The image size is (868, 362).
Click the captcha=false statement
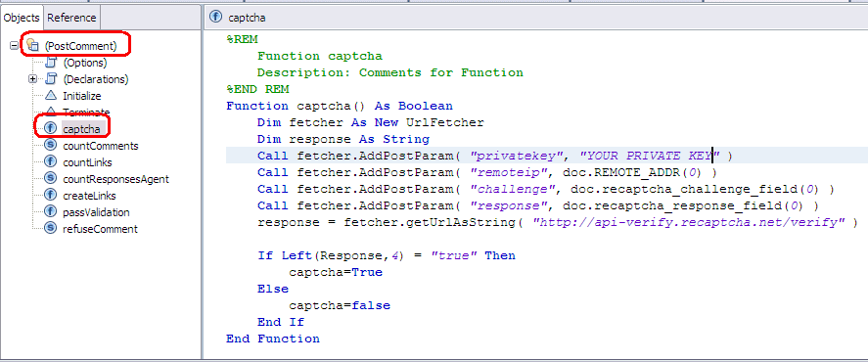coord(340,305)
